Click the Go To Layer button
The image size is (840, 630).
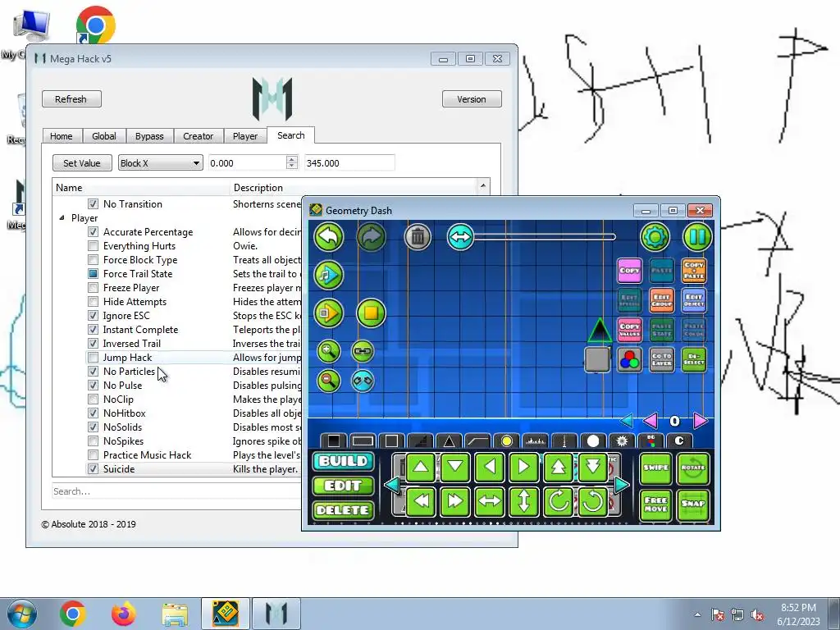coord(662,359)
